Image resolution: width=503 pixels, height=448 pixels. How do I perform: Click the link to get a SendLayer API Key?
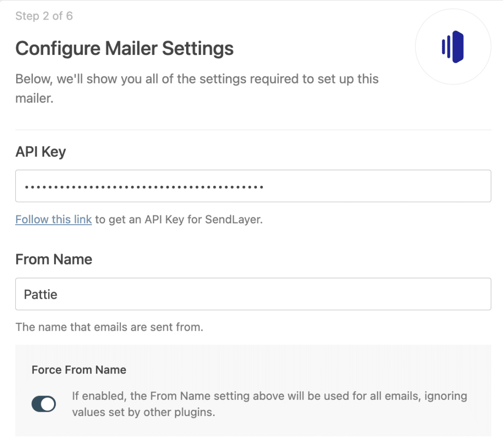point(53,219)
